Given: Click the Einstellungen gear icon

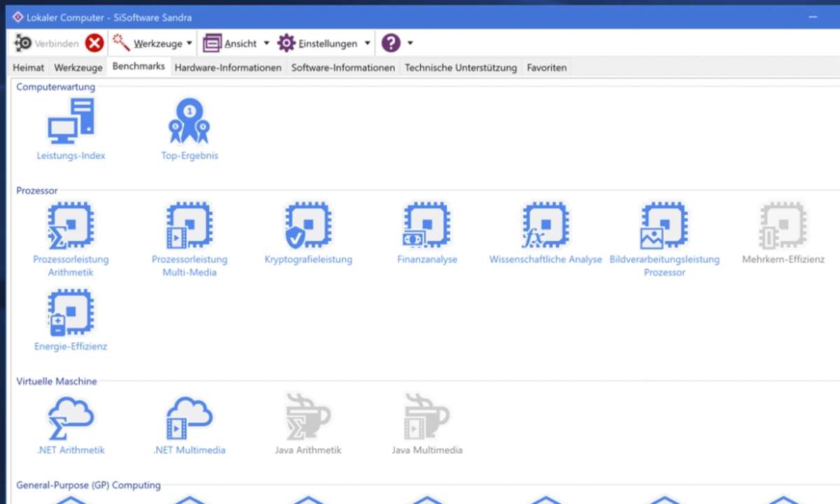Looking at the screenshot, I should 286,43.
